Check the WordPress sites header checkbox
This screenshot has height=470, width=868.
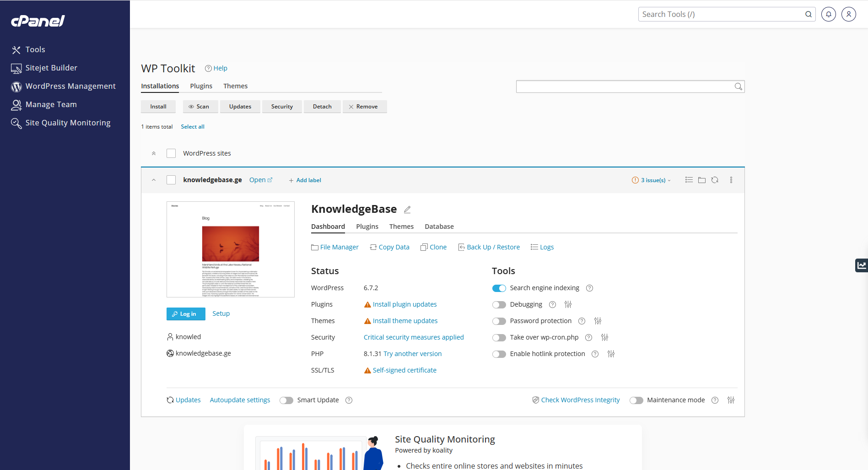171,153
